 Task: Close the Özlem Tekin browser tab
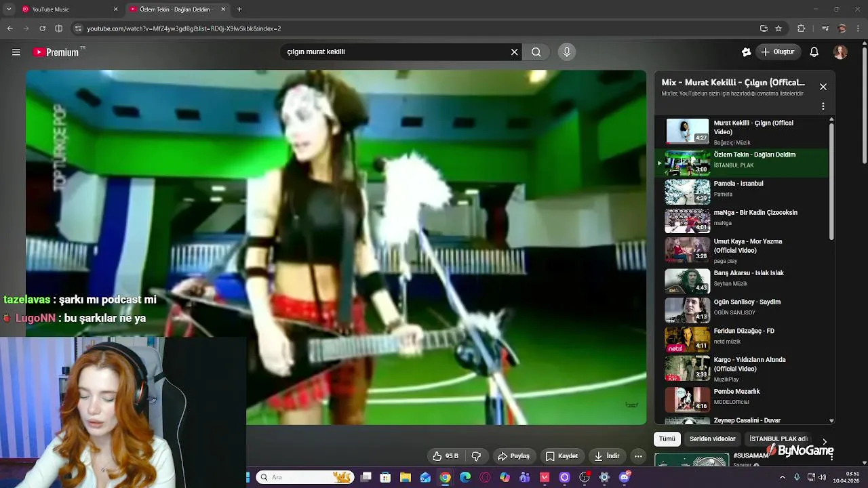tap(223, 9)
